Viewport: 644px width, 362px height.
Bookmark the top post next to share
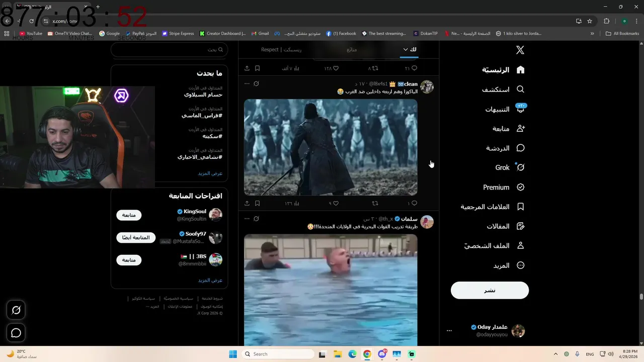click(x=257, y=68)
